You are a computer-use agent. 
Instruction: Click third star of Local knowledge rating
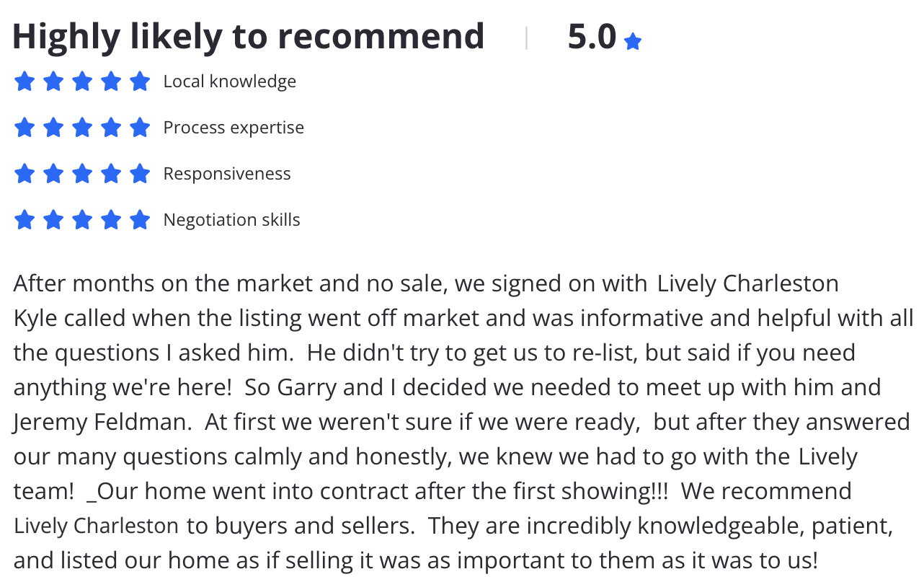click(x=82, y=81)
